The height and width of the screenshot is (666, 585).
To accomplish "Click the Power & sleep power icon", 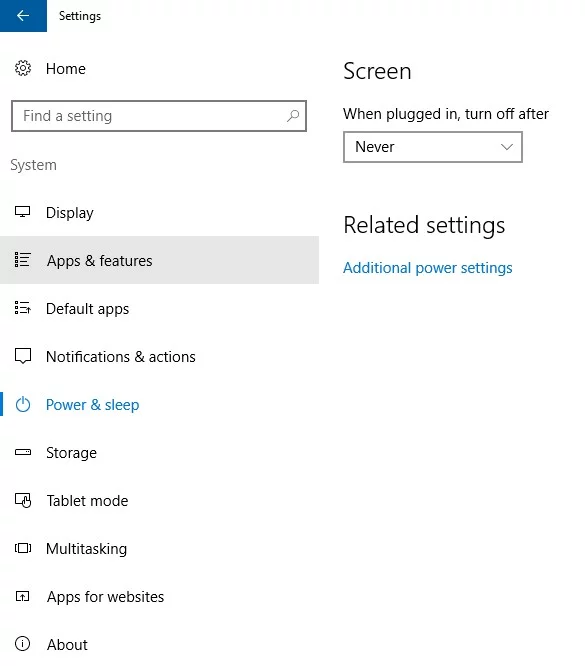I will coord(23,404).
